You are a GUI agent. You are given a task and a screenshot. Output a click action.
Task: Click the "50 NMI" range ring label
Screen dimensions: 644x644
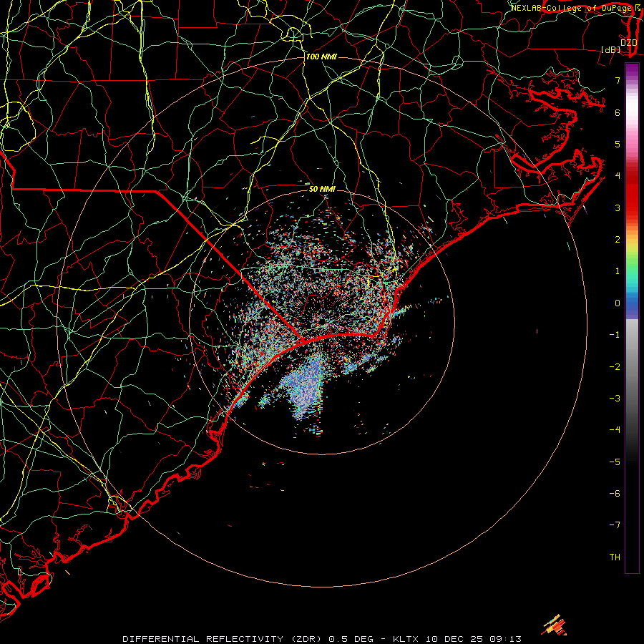pos(322,189)
